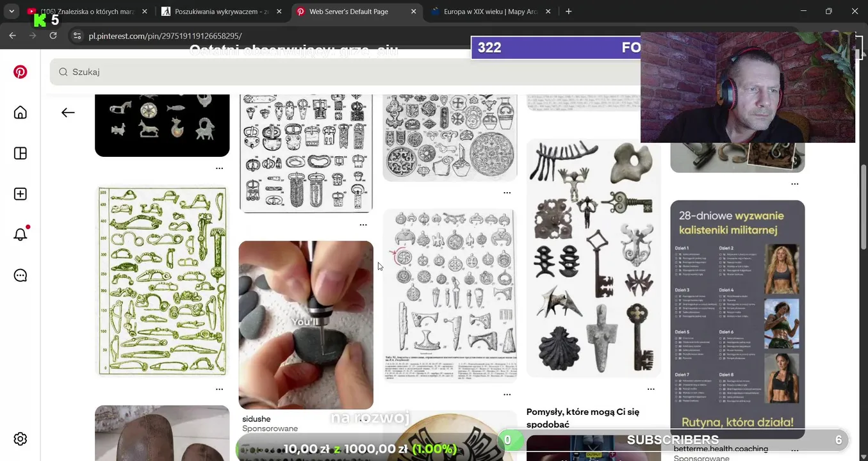This screenshot has height=461, width=868.
Task: Open the amulets and pendants drawing pin
Action: (450, 296)
